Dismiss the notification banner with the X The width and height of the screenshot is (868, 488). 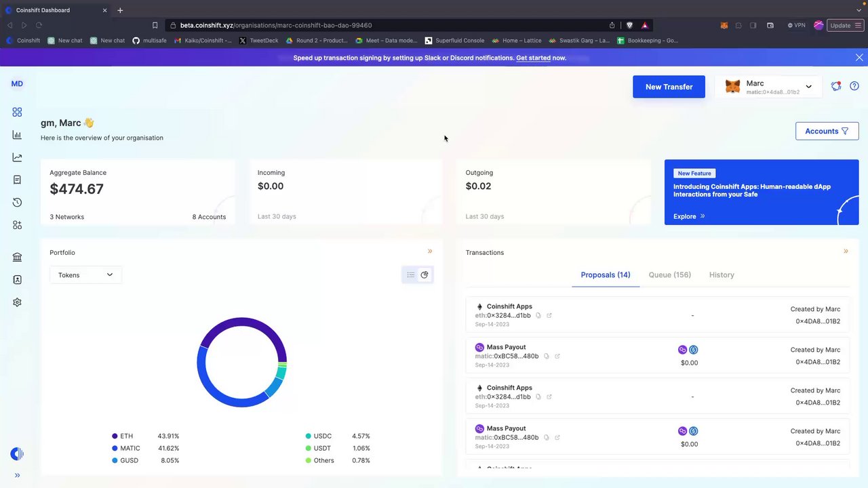click(859, 58)
